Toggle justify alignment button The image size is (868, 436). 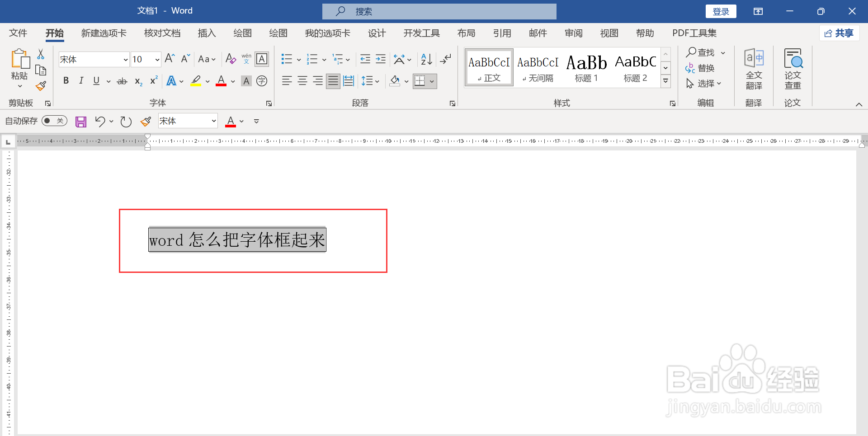click(333, 81)
